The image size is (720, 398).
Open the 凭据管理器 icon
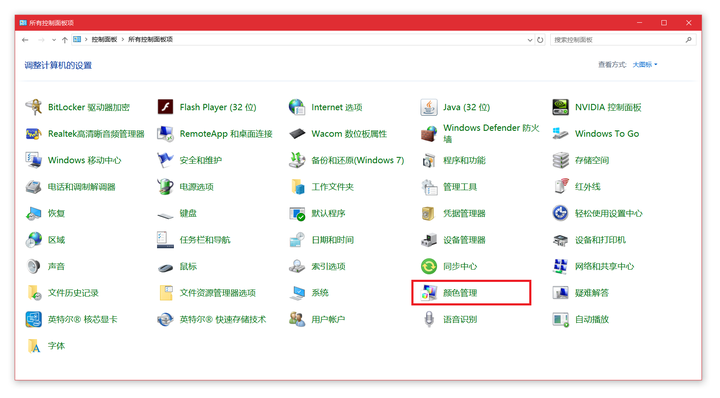[429, 213]
